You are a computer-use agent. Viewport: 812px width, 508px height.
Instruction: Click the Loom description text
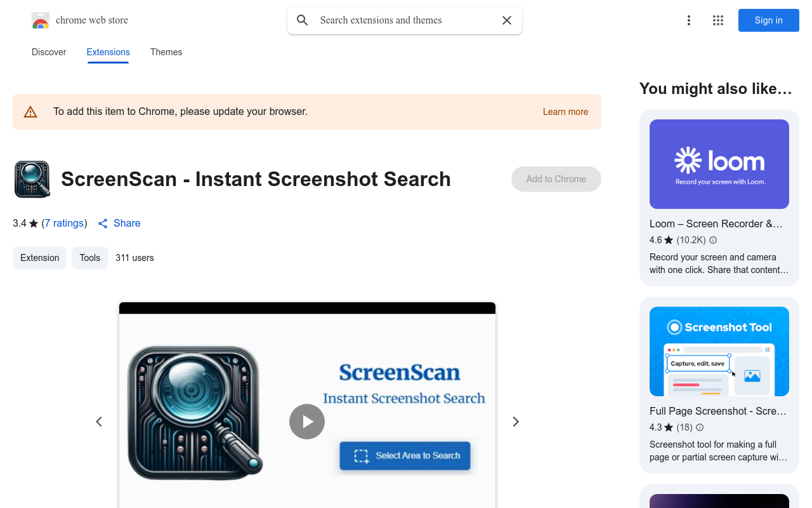[719, 264]
